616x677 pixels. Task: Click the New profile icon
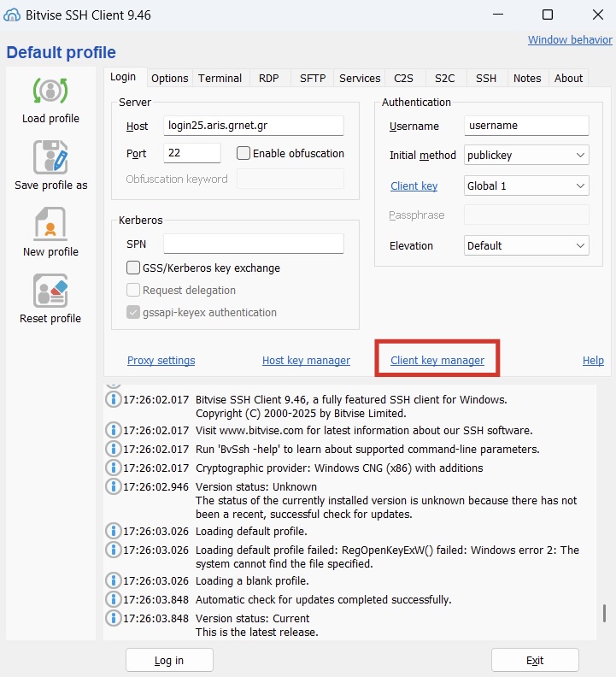[x=50, y=224]
